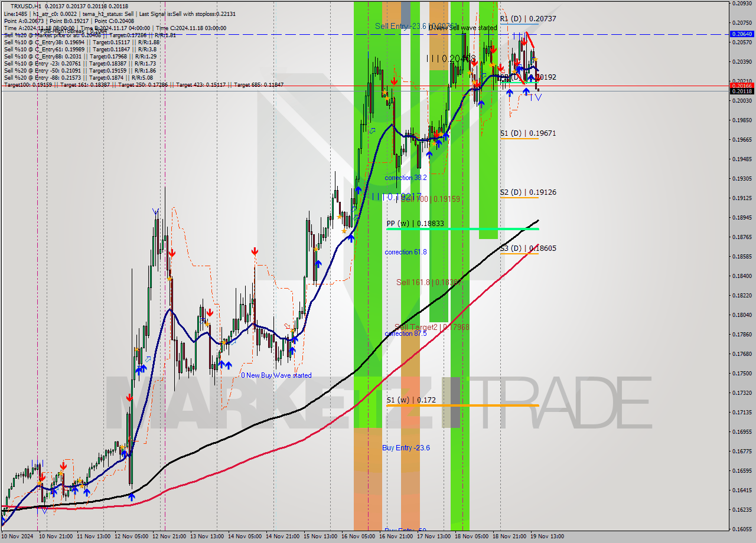Click the 'S1 (w) | 0.172' weekly support label
This screenshot has height=543, width=756.
[x=411, y=400]
